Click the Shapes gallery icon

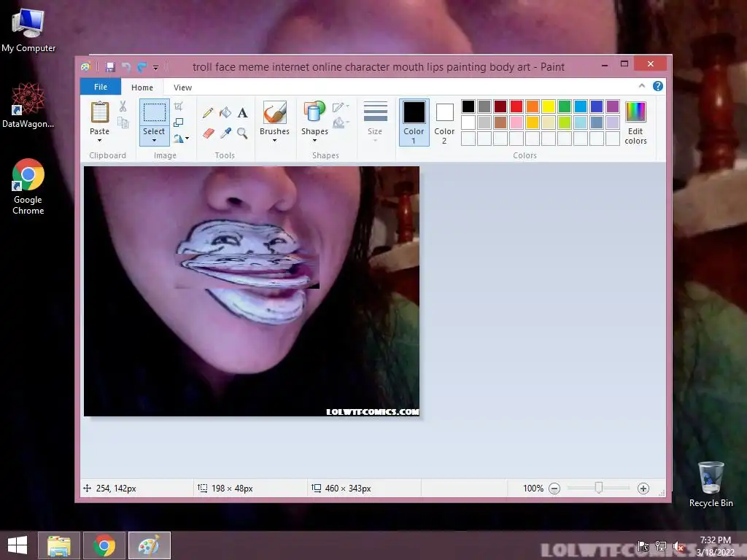pyautogui.click(x=314, y=112)
